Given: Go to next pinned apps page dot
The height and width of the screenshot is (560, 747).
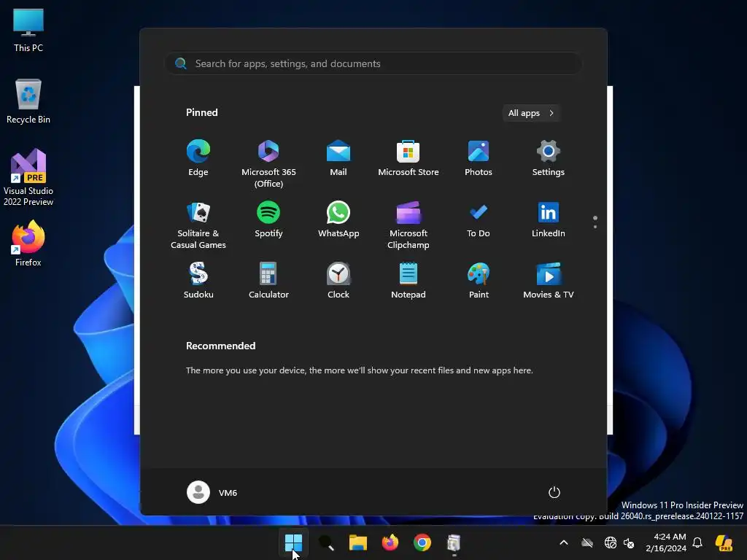Looking at the screenshot, I should point(595,227).
